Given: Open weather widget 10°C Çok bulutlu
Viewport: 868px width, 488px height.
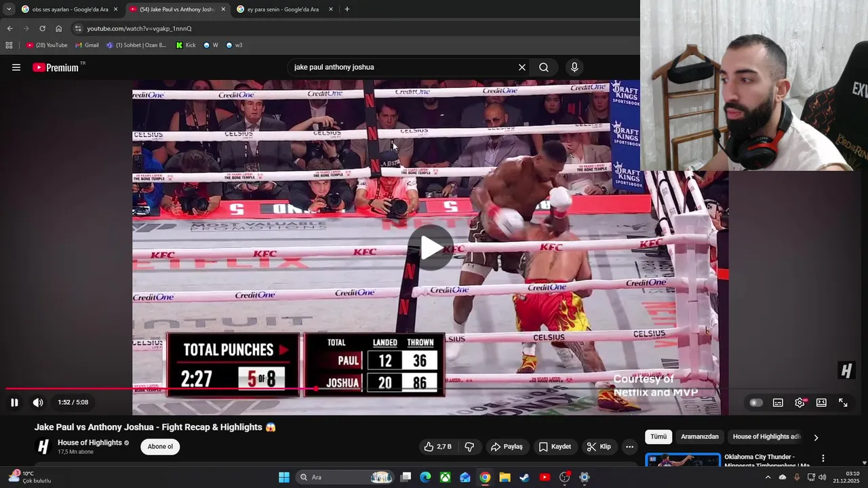Looking at the screenshot, I should click(30, 477).
